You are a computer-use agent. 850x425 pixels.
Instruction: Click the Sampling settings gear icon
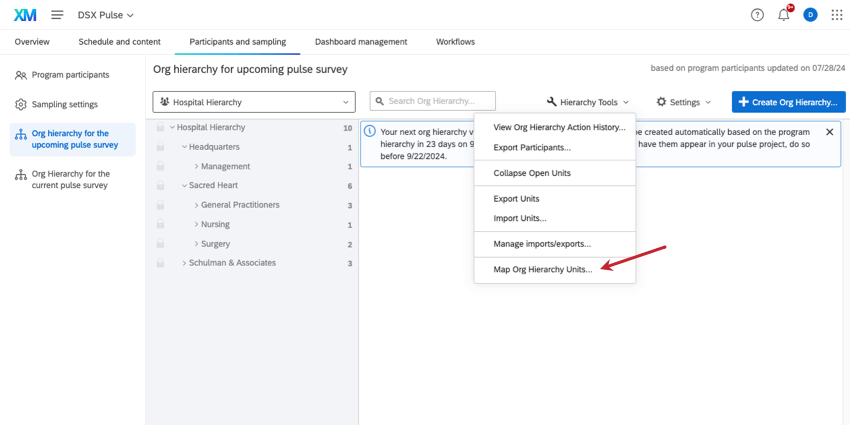[21, 104]
